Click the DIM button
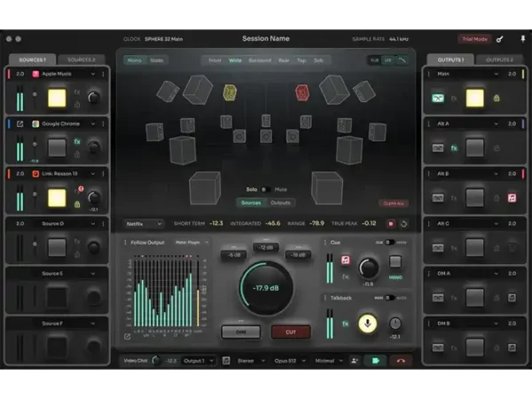This screenshot has width=532, height=399. [x=241, y=332]
